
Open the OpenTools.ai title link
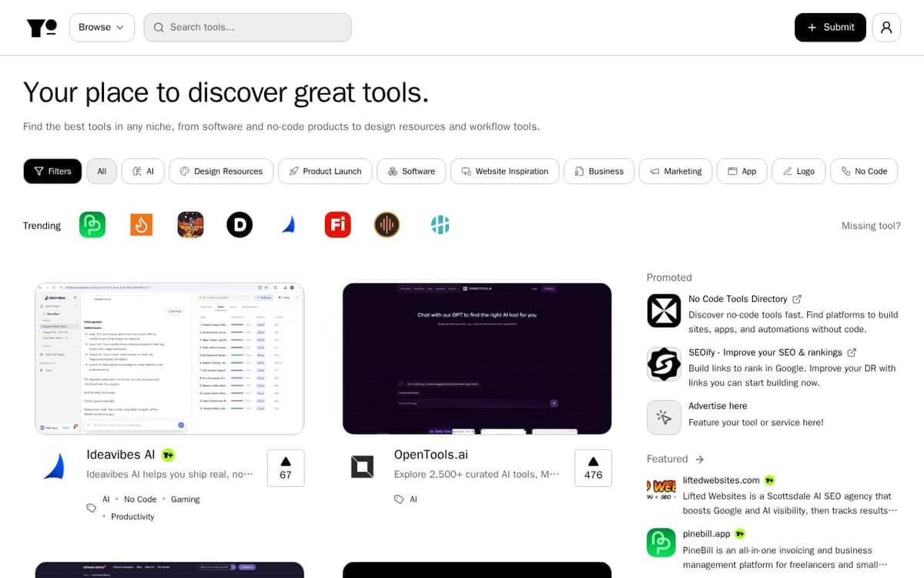point(430,455)
